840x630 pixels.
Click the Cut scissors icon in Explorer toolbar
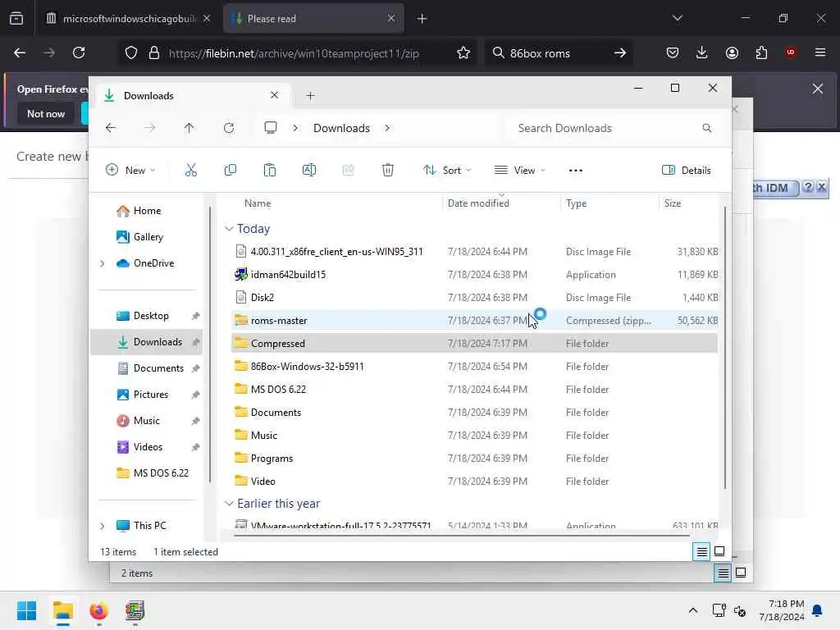[190, 171]
